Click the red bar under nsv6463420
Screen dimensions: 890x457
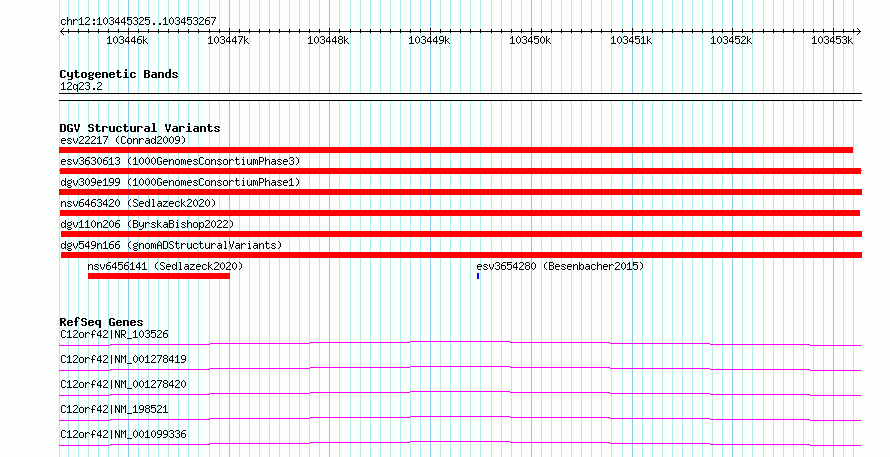pyautogui.click(x=460, y=213)
